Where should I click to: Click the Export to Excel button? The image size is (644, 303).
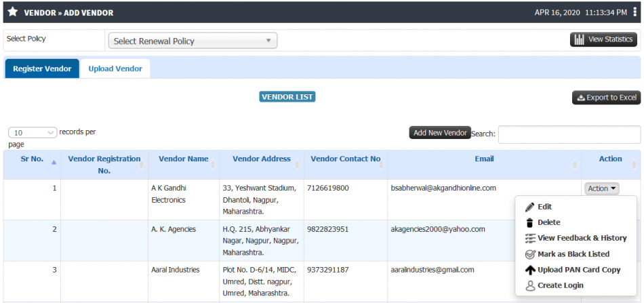(606, 98)
